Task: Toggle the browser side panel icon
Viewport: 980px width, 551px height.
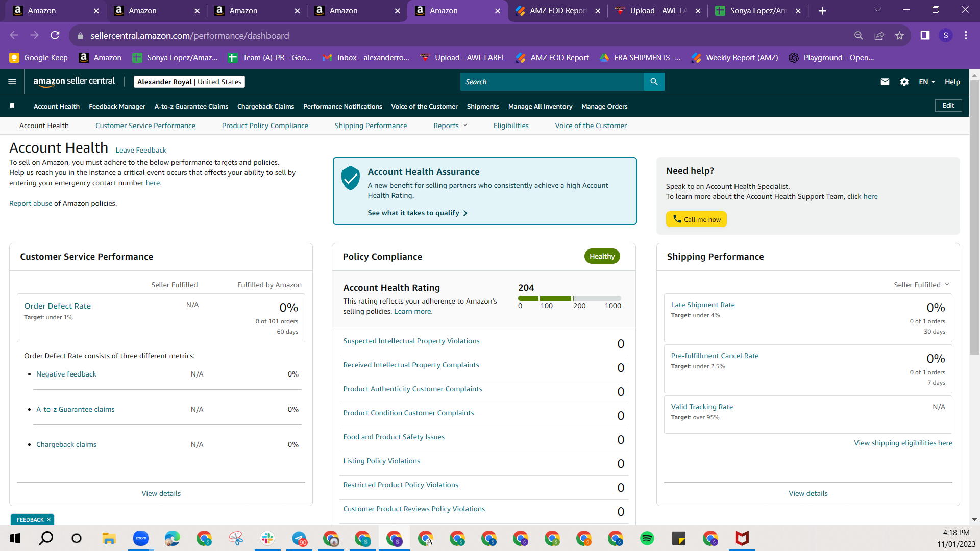Action: point(925,35)
